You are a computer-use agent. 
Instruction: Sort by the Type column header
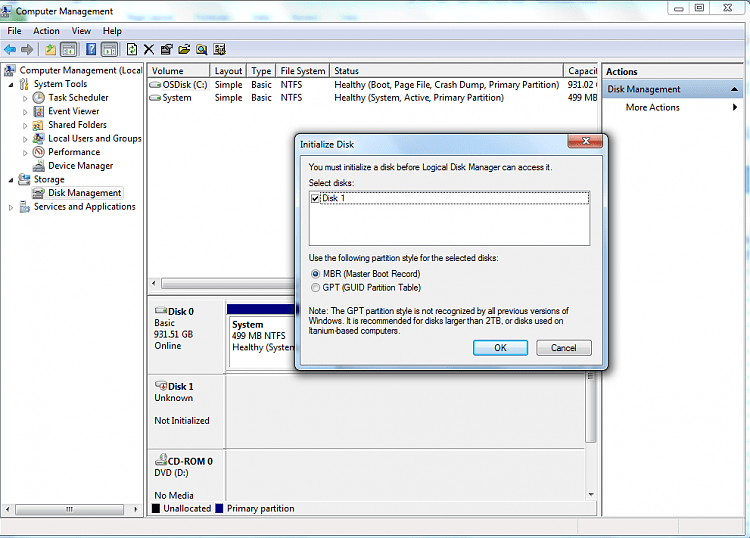pyautogui.click(x=261, y=71)
